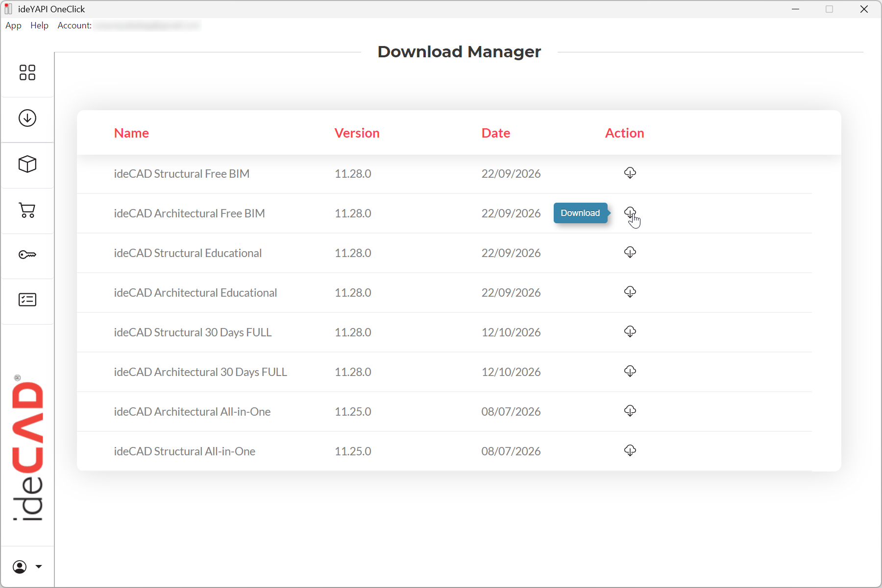Click the Action column header
Viewport: 882px width, 588px height.
click(625, 133)
